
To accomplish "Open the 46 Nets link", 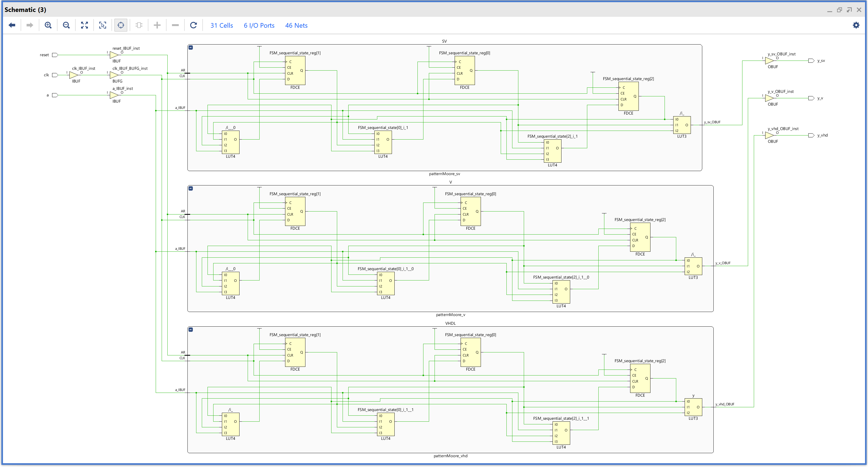I will coord(296,25).
